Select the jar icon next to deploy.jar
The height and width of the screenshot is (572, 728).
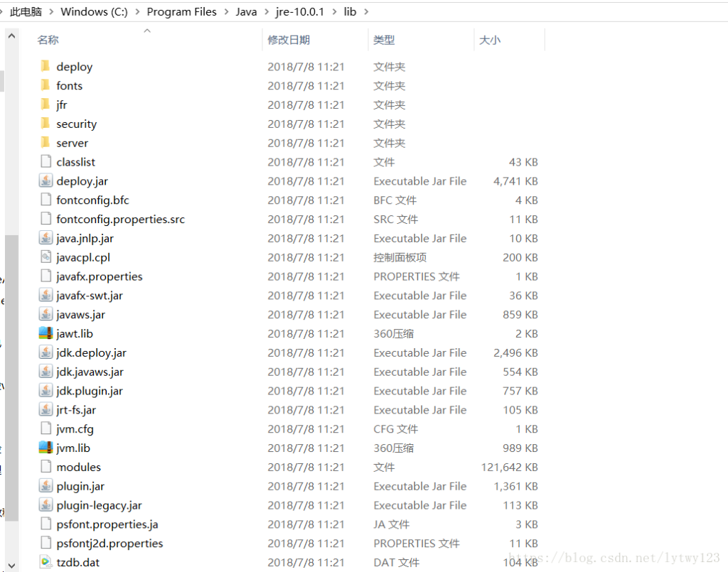coord(45,181)
